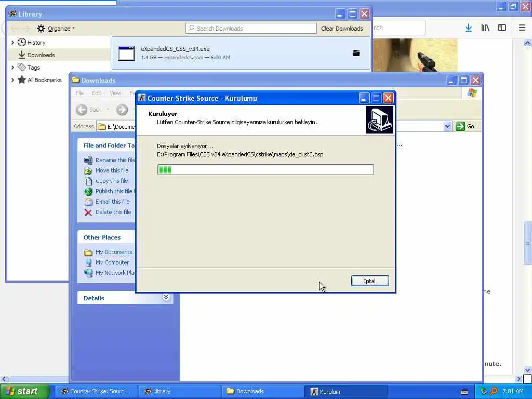Click the Counter-Strike game screenshot thumbnail
The image size is (532, 399).
point(415,55)
